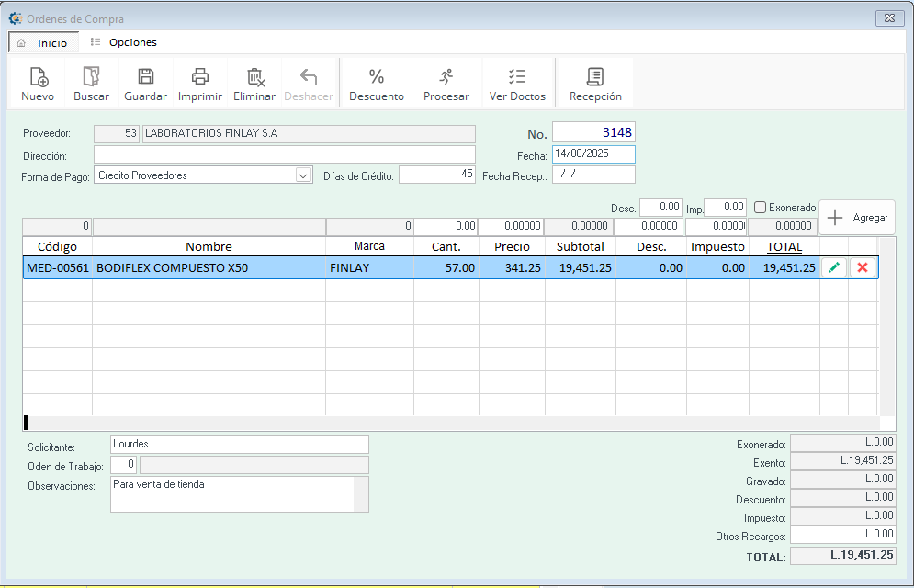Toggle the Exonerado checkbox
Image resolution: width=914 pixels, height=588 pixels.
(760, 208)
